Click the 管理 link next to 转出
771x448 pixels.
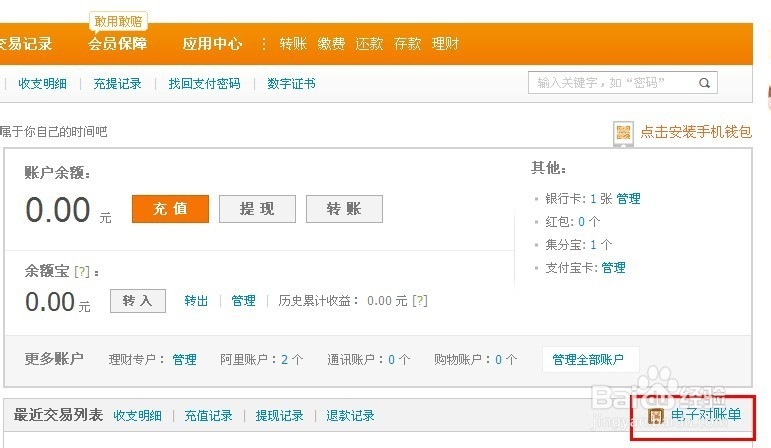243,301
